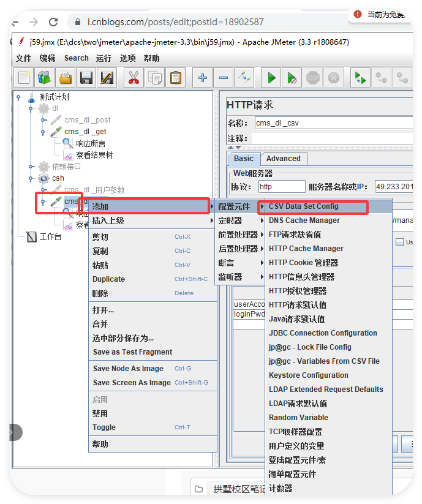
Task: Click the Cut scissors icon
Action: 134,78
